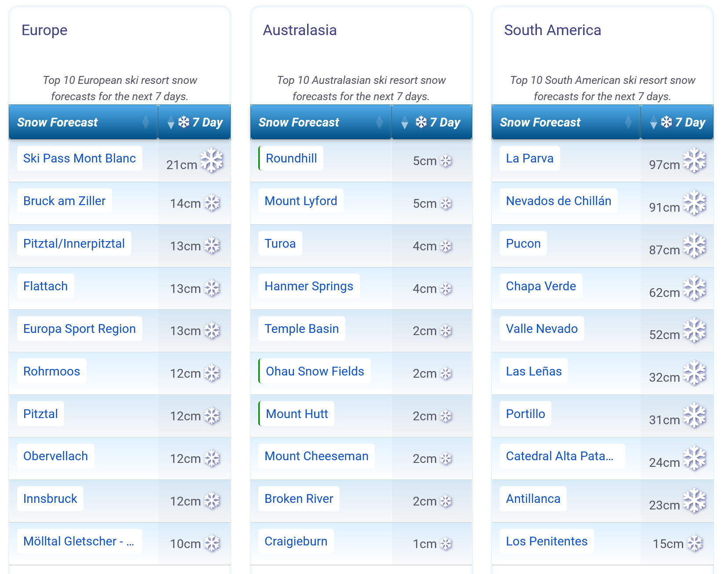Open Broken River resort link
The image size is (728, 574).
pos(299,498)
